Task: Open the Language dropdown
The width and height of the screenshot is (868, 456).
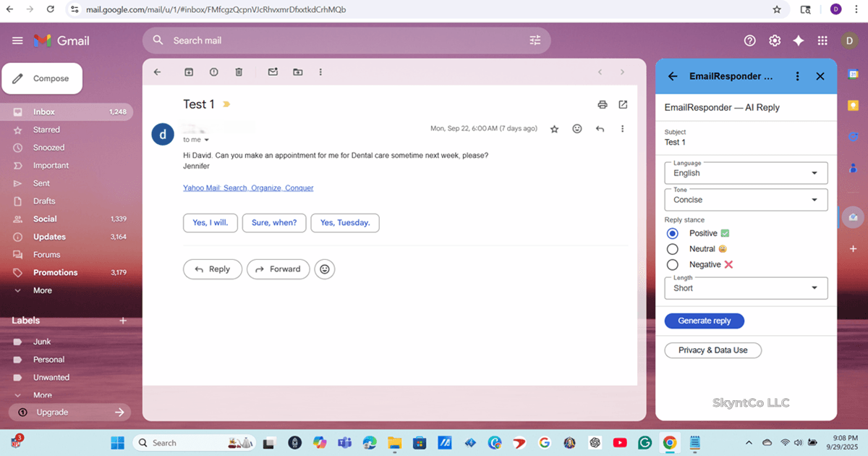Action: [746, 172]
